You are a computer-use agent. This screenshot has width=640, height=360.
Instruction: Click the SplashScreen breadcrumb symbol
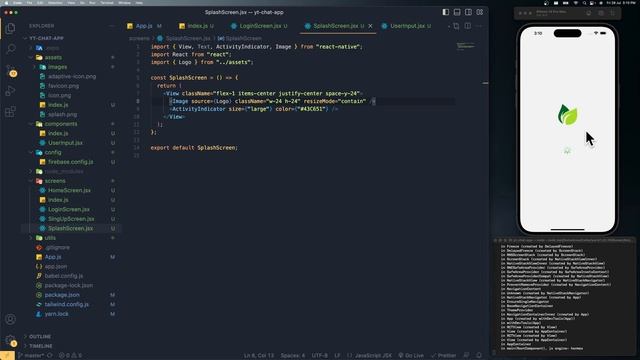(240, 38)
